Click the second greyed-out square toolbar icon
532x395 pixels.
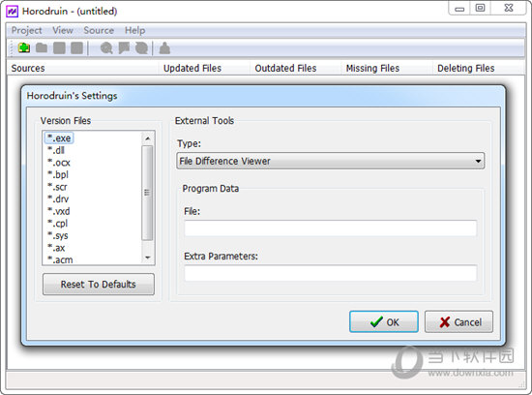point(76,47)
